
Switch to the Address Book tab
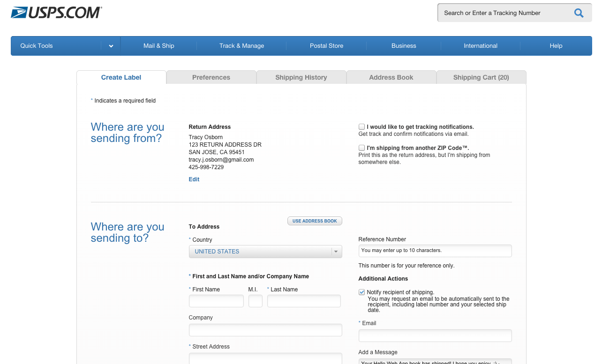pyautogui.click(x=391, y=77)
